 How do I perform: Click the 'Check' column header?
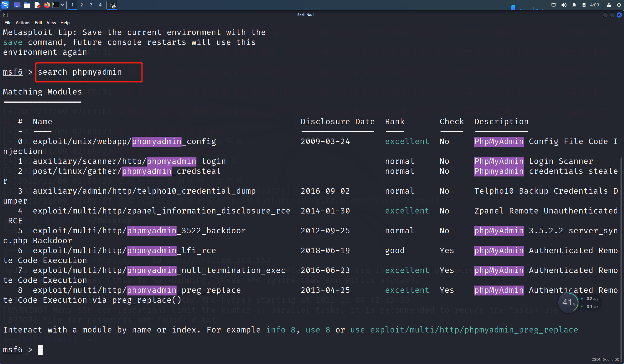tap(452, 122)
